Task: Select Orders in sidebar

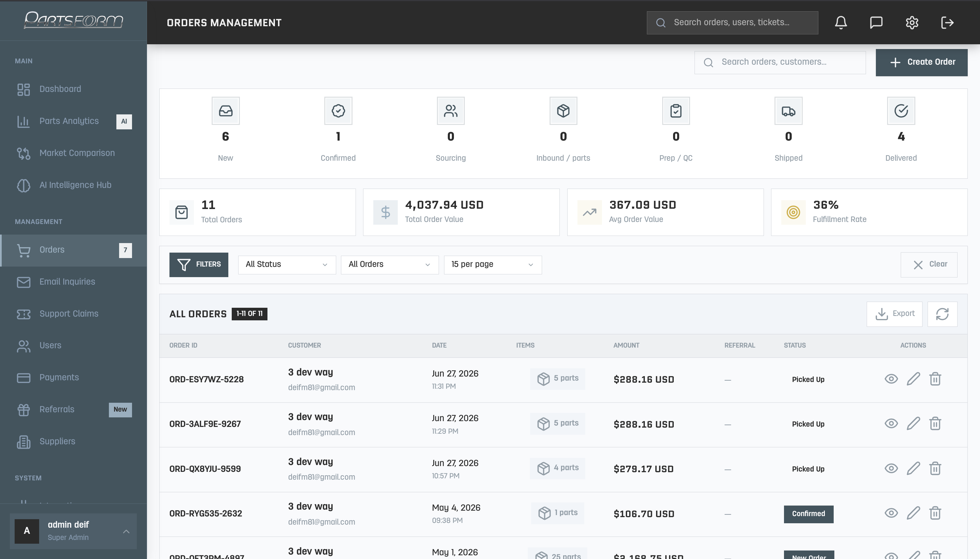Action: [74, 250]
